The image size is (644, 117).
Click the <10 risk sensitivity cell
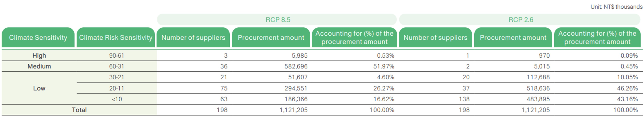point(117,99)
